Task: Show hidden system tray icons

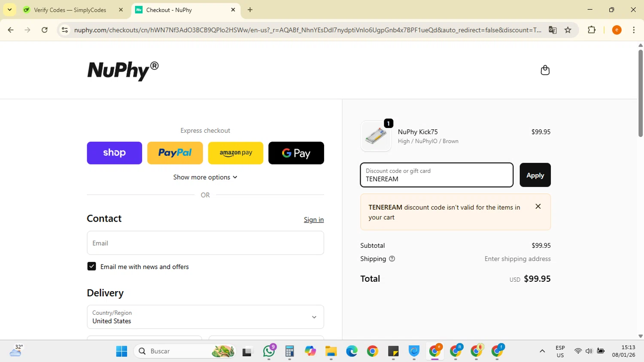Action: click(x=542, y=351)
